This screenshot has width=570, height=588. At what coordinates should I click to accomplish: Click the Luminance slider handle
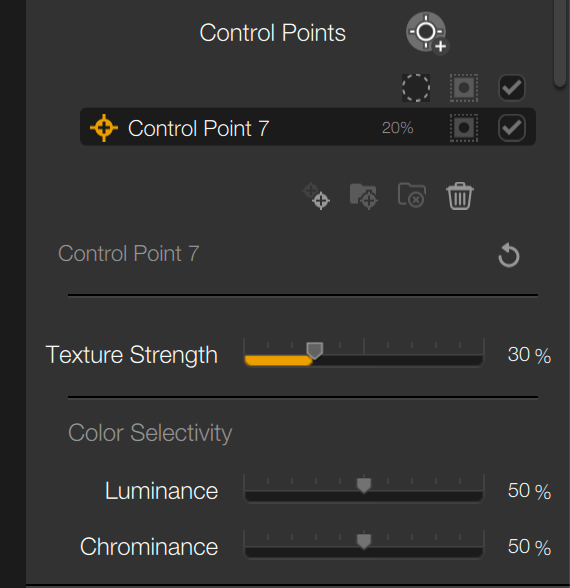click(364, 486)
